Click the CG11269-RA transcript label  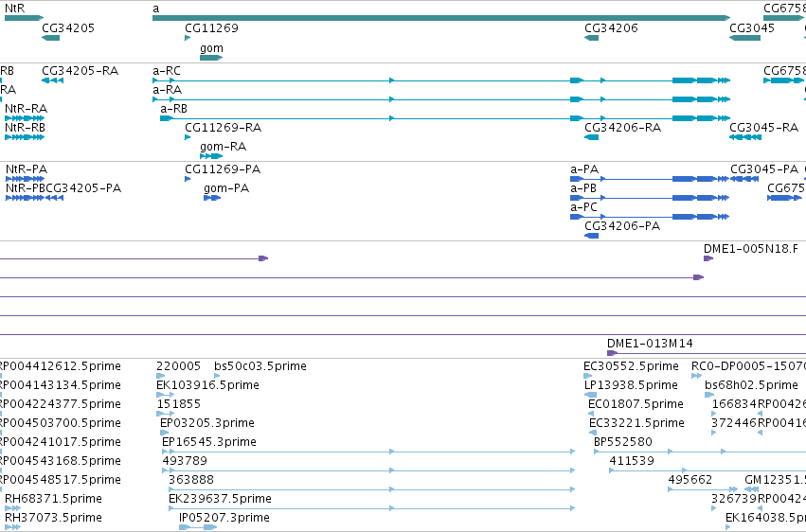pos(224,127)
